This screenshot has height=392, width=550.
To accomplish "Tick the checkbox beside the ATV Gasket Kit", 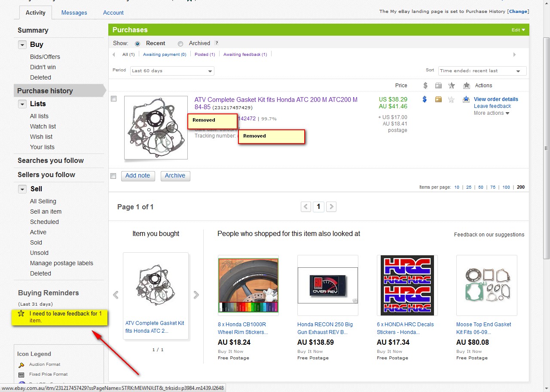I will [114, 99].
